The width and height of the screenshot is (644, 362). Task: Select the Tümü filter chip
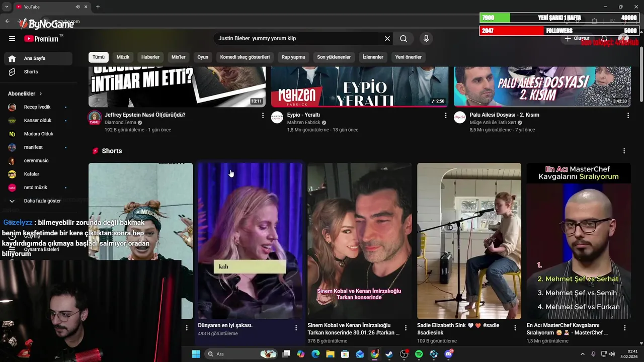[99, 57]
